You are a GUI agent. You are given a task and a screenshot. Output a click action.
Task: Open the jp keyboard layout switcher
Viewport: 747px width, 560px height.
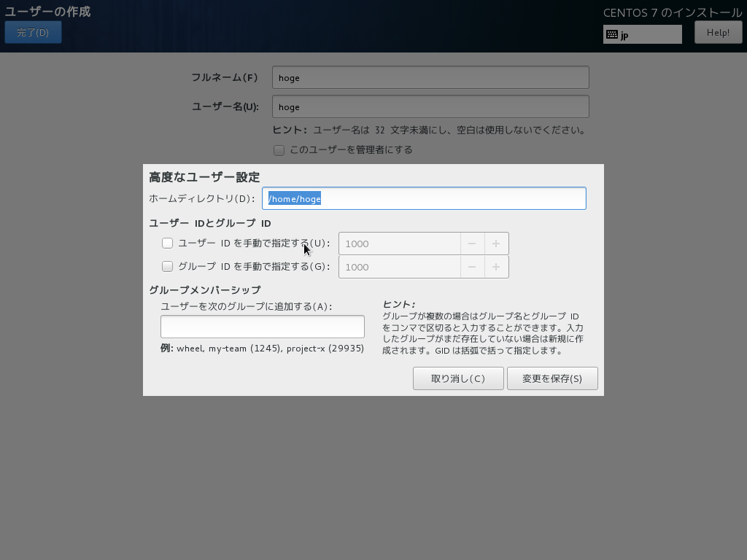(x=642, y=34)
